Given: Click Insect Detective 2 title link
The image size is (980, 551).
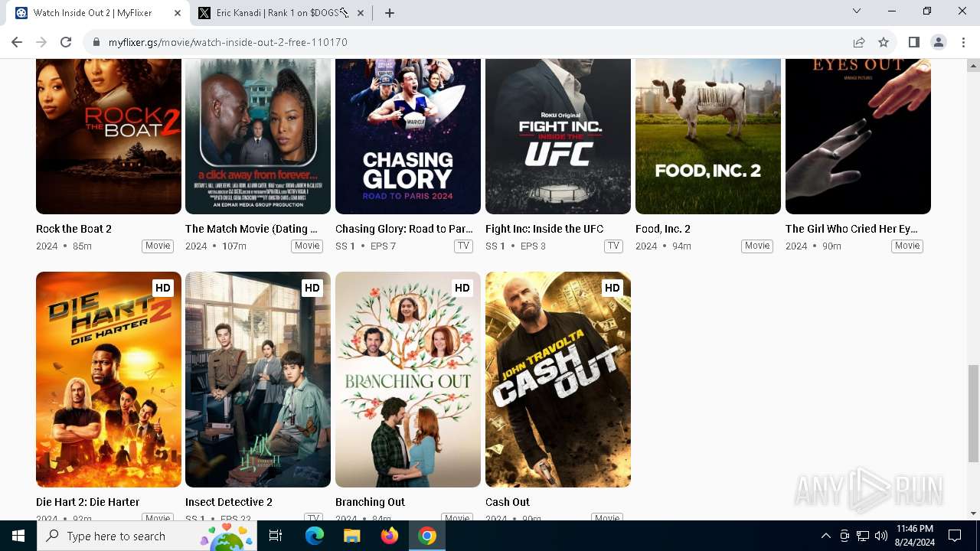Looking at the screenshot, I should [229, 502].
